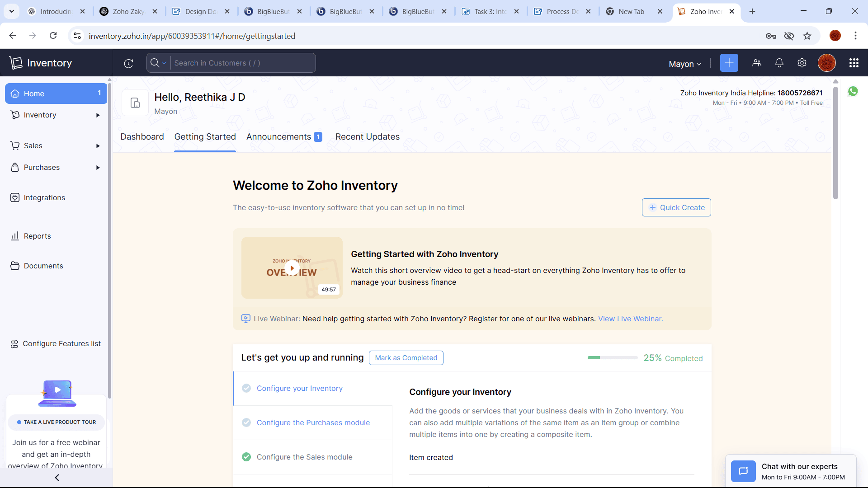Go to Home in sidebar
The width and height of the screenshot is (868, 488).
pyautogui.click(x=56, y=94)
